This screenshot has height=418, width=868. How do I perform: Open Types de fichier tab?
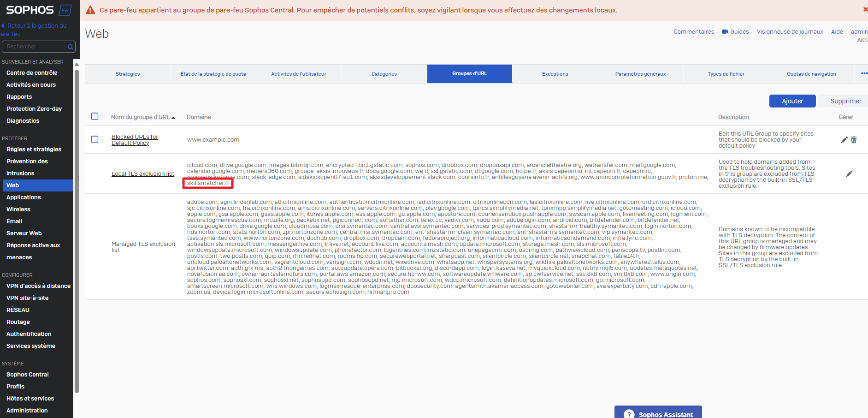point(726,74)
